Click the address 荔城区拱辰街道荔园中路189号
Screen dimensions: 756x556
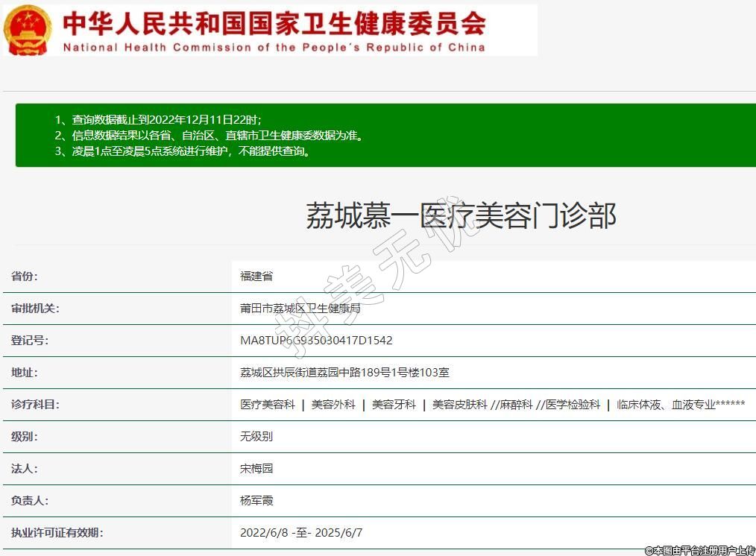tap(344, 373)
